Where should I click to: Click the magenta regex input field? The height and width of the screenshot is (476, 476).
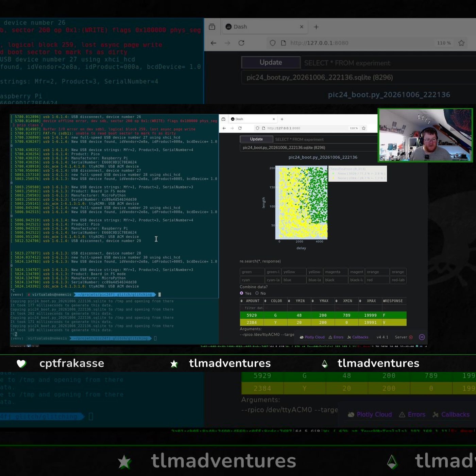click(336, 272)
